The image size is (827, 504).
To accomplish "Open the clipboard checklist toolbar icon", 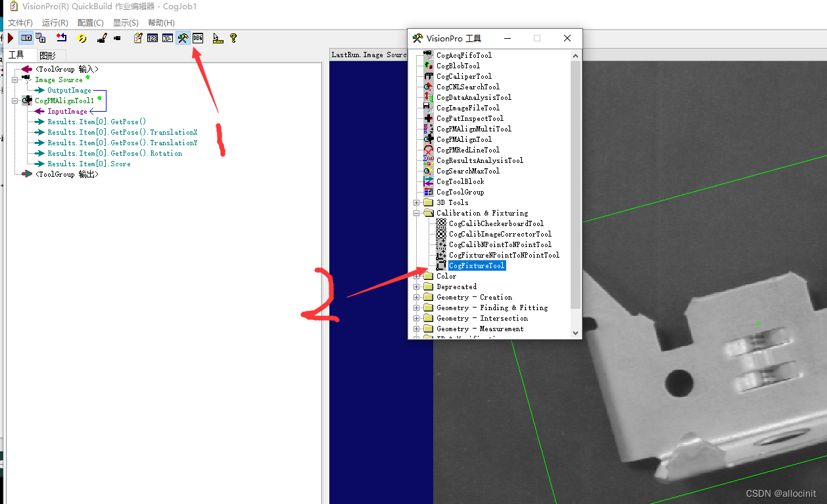I will tap(137, 38).
